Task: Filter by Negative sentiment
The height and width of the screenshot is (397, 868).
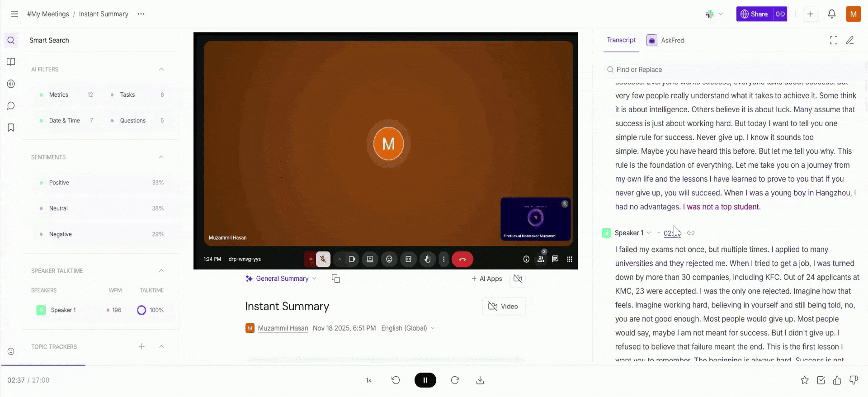Action: 101,234
